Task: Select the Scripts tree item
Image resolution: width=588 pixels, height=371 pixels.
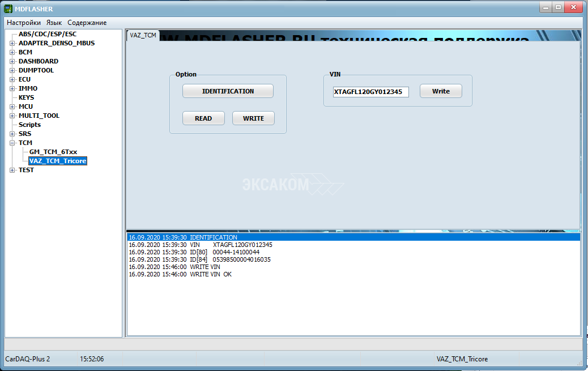Action: pos(29,125)
